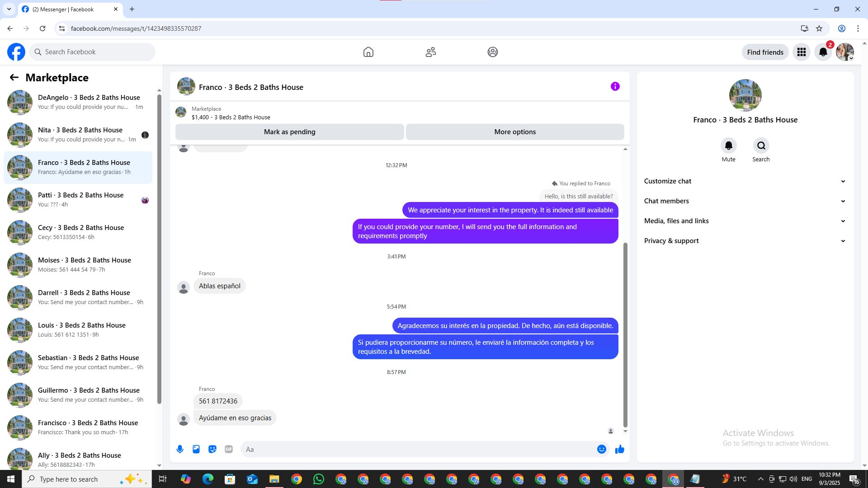This screenshot has width=868, height=488.
Task: Click the message thread scrollbar
Action: pyautogui.click(x=625, y=335)
